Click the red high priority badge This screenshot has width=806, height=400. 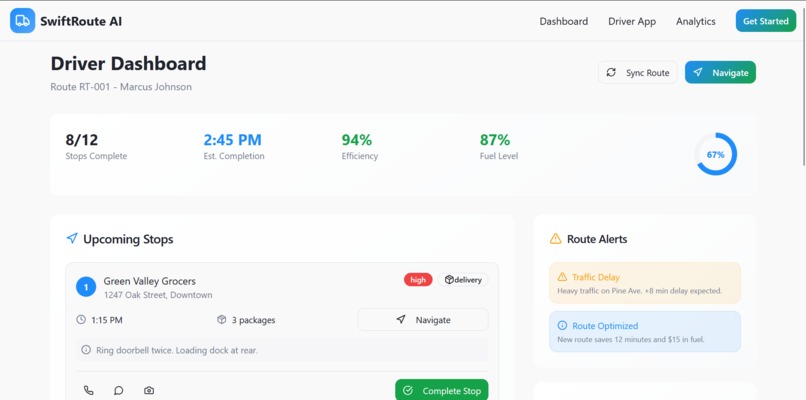[418, 280]
